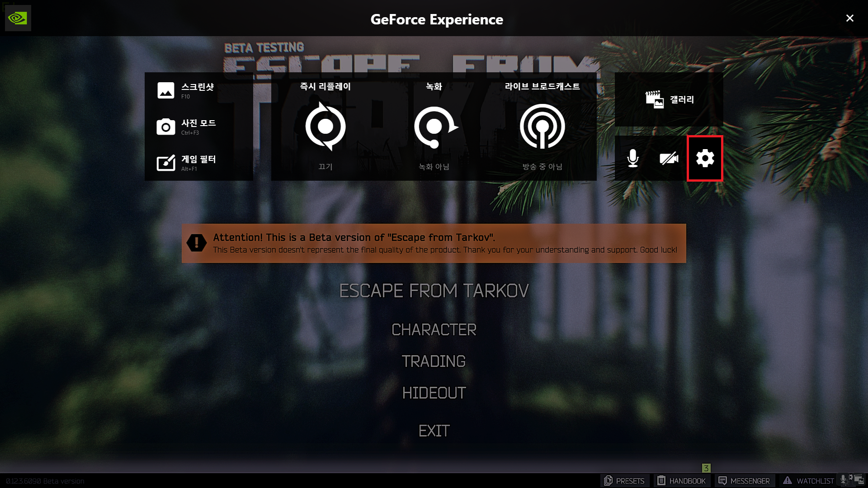
Task: Open PRESETS in bottom bar
Action: (624, 481)
